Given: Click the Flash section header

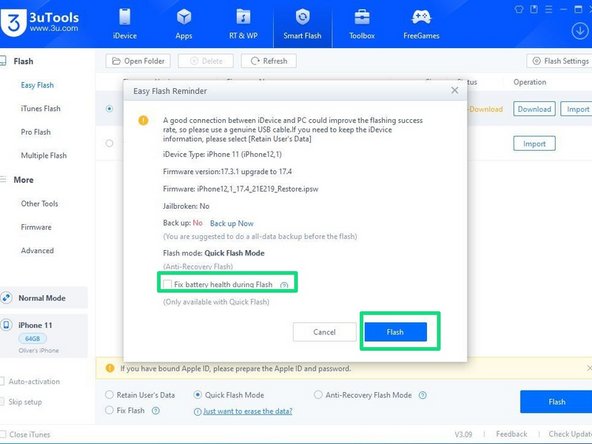Looking at the screenshot, I should [x=23, y=61].
